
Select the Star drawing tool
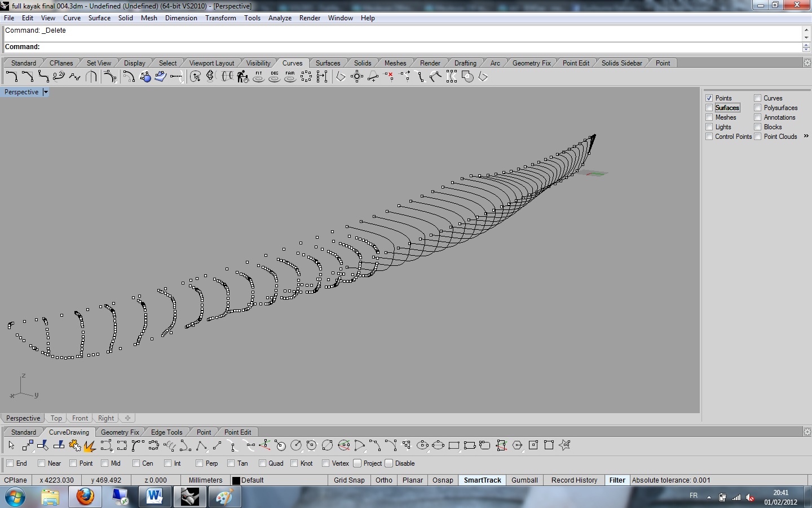[x=565, y=445]
